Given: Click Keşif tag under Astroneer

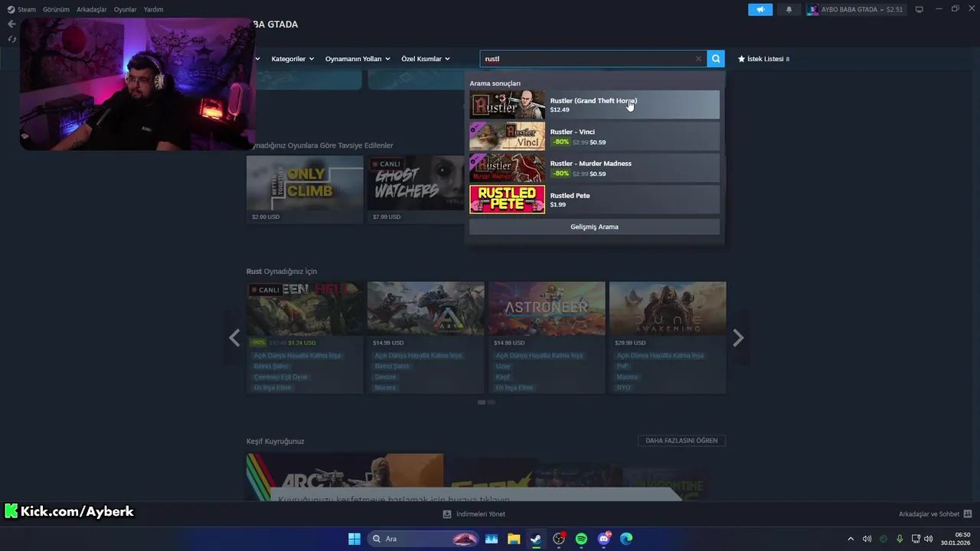Looking at the screenshot, I should coord(503,377).
